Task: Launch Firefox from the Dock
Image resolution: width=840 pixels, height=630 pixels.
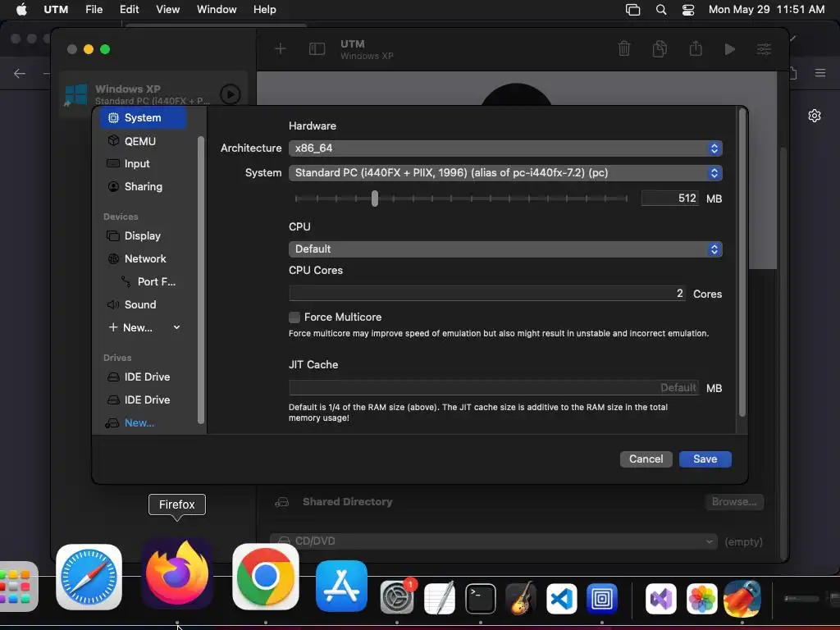Action: [x=177, y=573]
